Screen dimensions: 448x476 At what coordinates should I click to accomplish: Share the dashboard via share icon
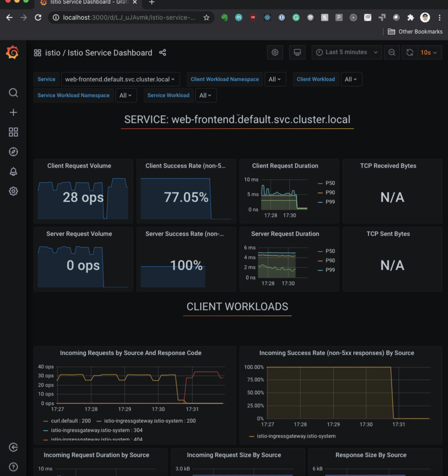pyautogui.click(x=163, y=52)
